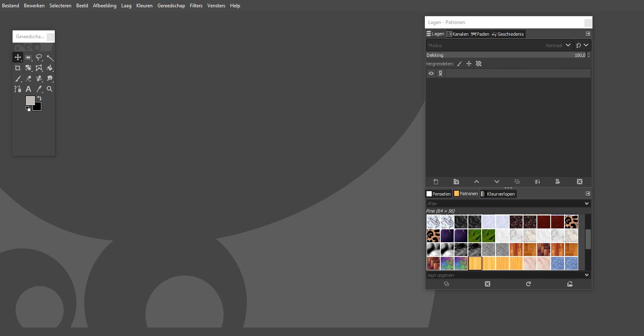Toggle lock position and size
644x336 pixels.
tap(469, 64)
